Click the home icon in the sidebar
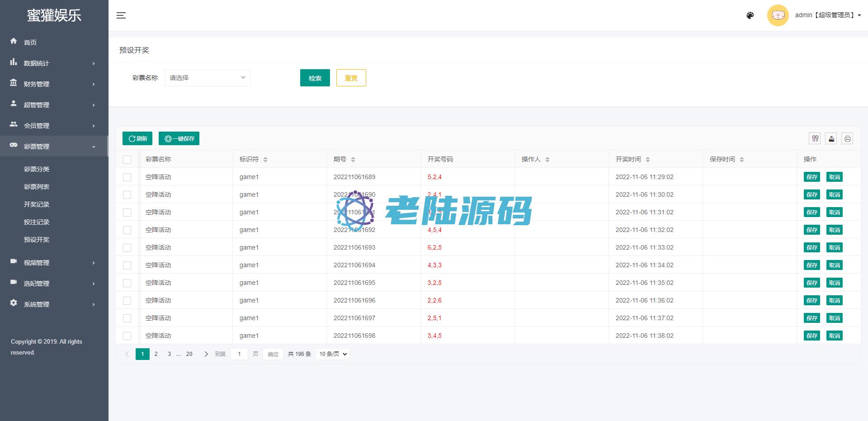This screenshot has height=421, width=868. pos(14,41)
